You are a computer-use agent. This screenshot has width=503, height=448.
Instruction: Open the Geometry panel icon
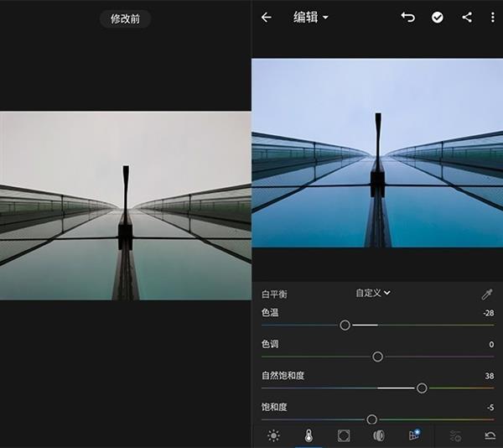tap(413, 435)
